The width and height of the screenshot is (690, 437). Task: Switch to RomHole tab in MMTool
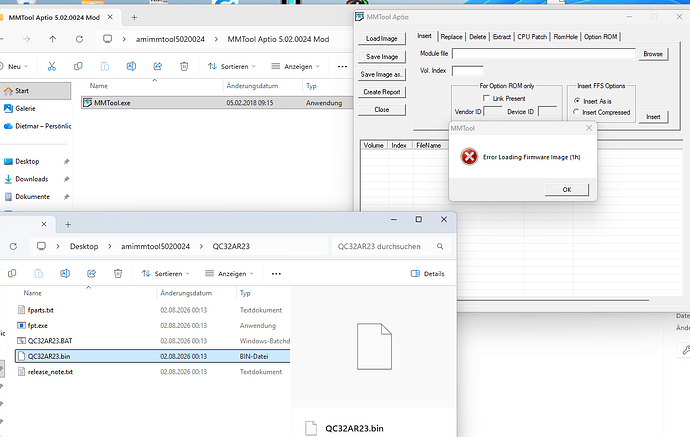[x=565, y=37]
